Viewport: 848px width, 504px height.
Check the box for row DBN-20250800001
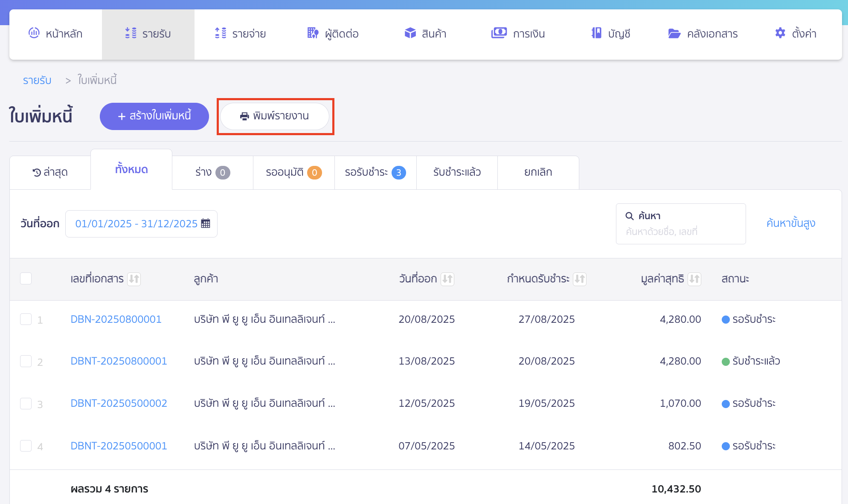[x=26, y=319]
